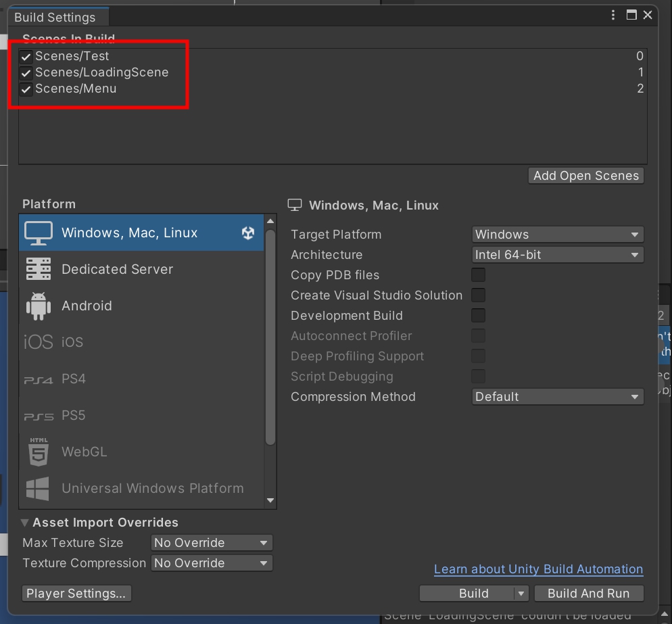Open Learn about Unity Build Automation link
The image size is (672, 624).
[538, 569]
